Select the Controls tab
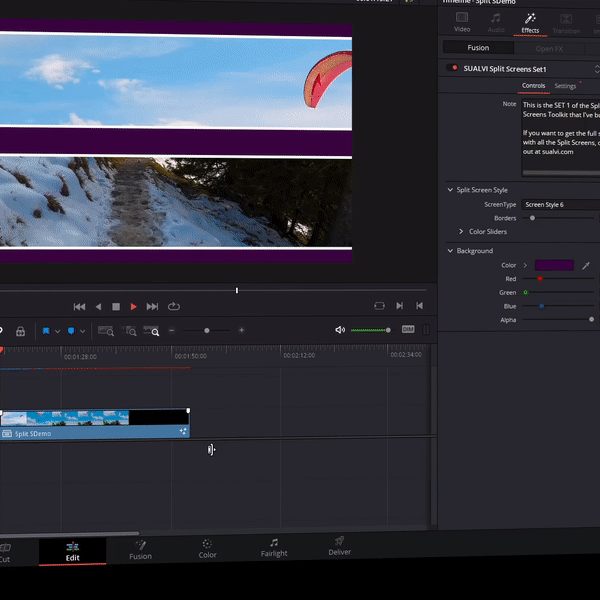The width and height of the screenshot is (600, 600). 533,86
